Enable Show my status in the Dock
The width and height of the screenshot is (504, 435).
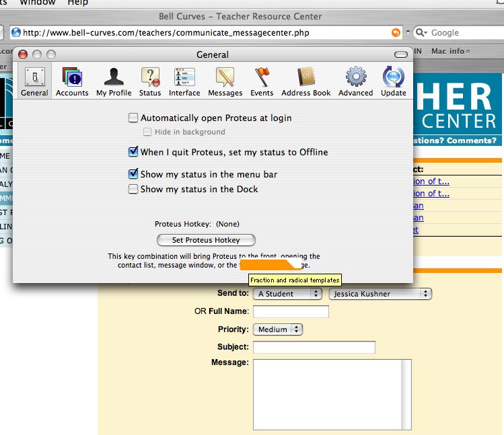tap(133, 189)
